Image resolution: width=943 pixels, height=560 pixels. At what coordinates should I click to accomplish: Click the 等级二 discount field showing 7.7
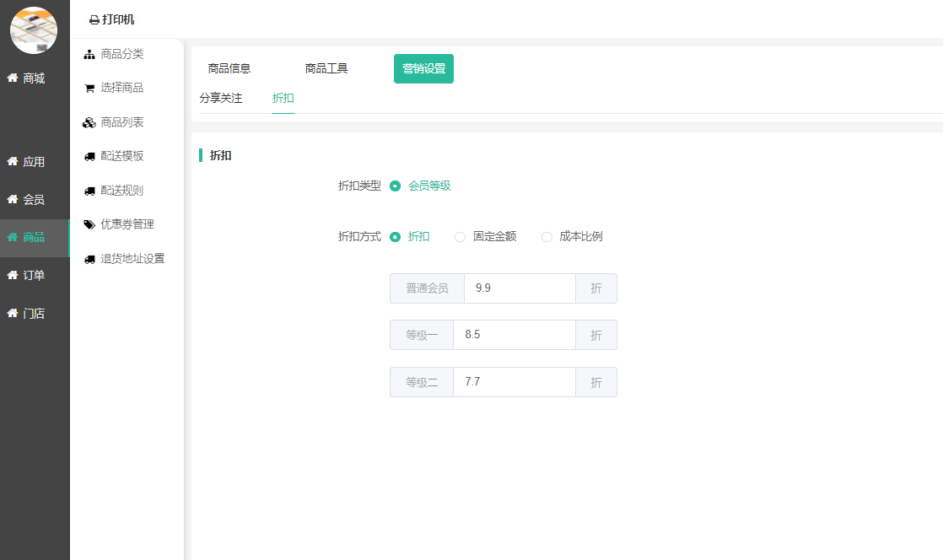(515, 382)
